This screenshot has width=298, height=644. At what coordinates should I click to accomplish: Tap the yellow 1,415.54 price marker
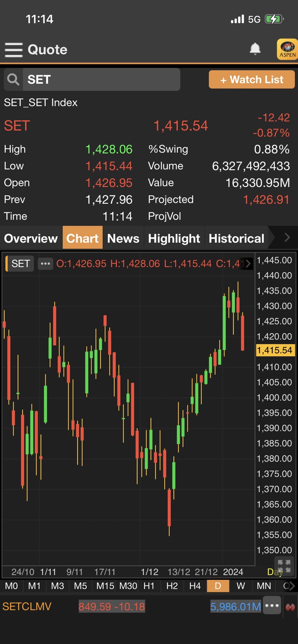pyautogui.click(x=275, y=350)
